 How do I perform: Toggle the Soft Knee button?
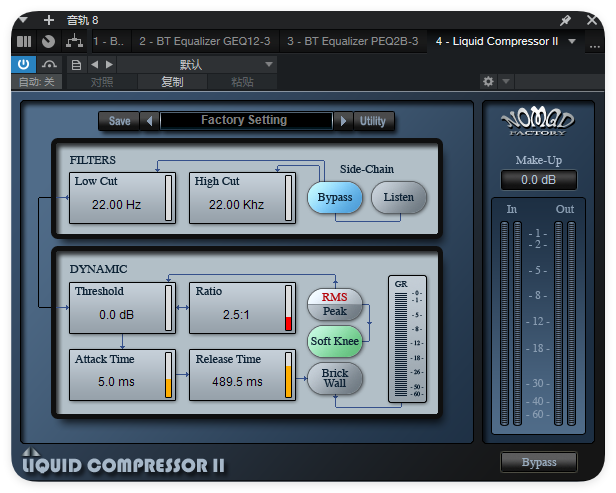pos(335,341)
